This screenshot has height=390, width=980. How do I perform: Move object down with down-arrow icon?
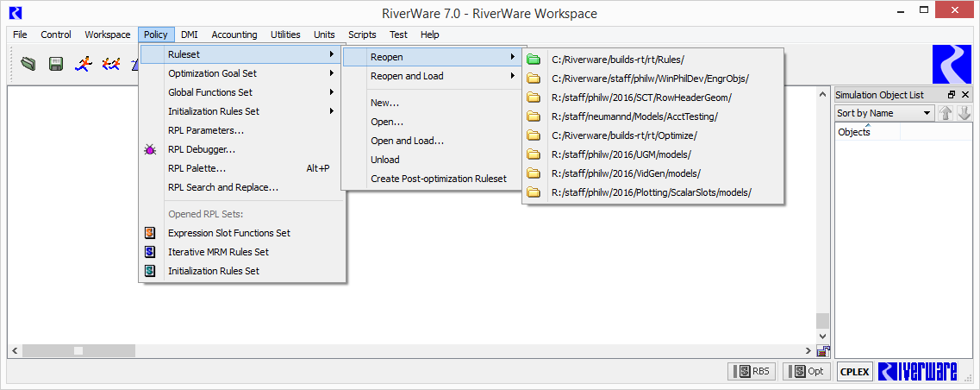[x=964, y=113]
